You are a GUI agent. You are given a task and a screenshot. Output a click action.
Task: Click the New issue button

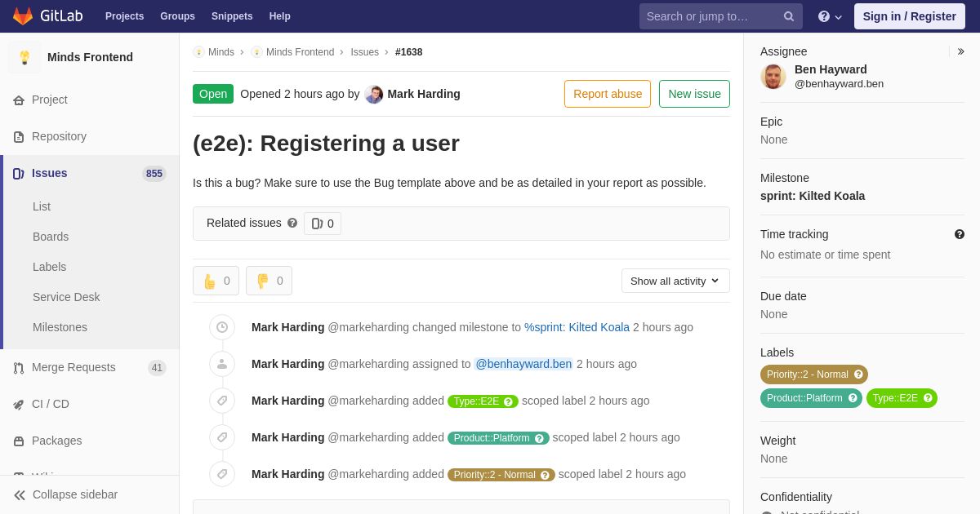pyautogui.click(x=694, y=94)
